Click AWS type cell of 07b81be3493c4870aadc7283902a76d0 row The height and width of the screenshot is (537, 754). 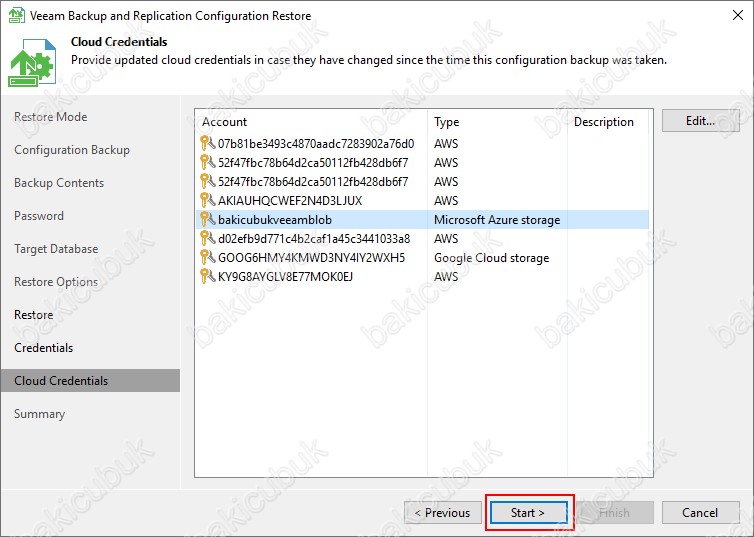446,144
